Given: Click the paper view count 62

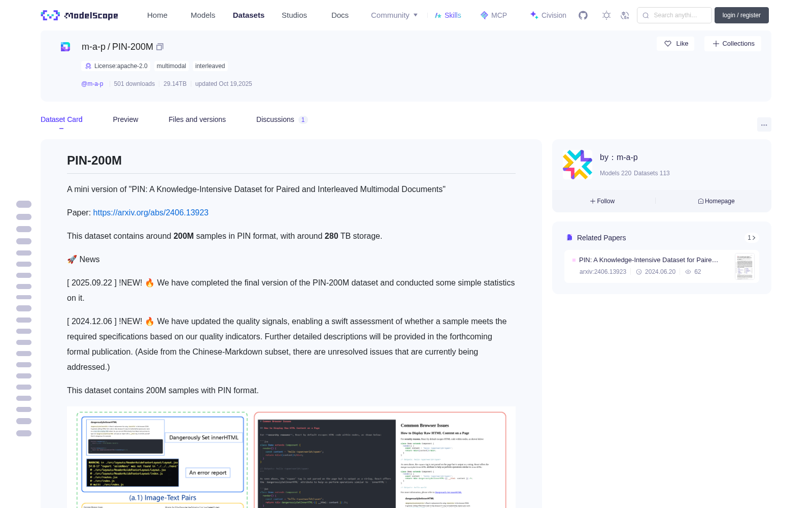Looking at the screenshot, I should pyautogui.click(x=693, y=272).
